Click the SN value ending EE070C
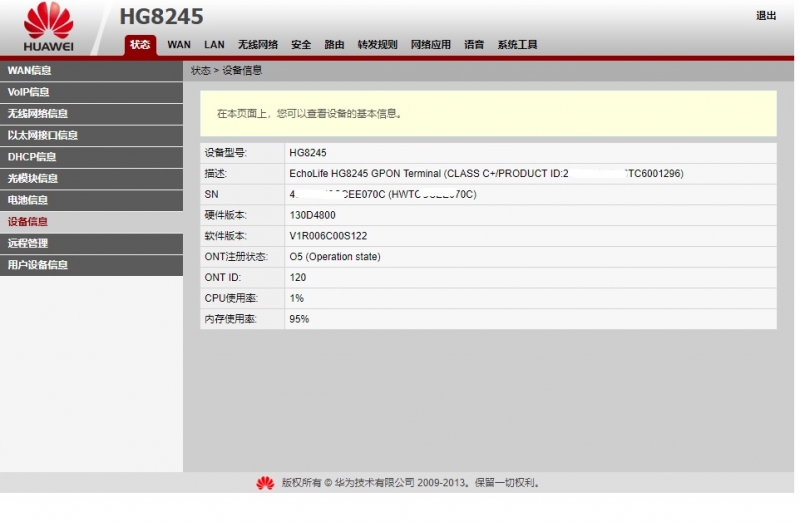Screen dimensions: 800x522 coord(383,194)
